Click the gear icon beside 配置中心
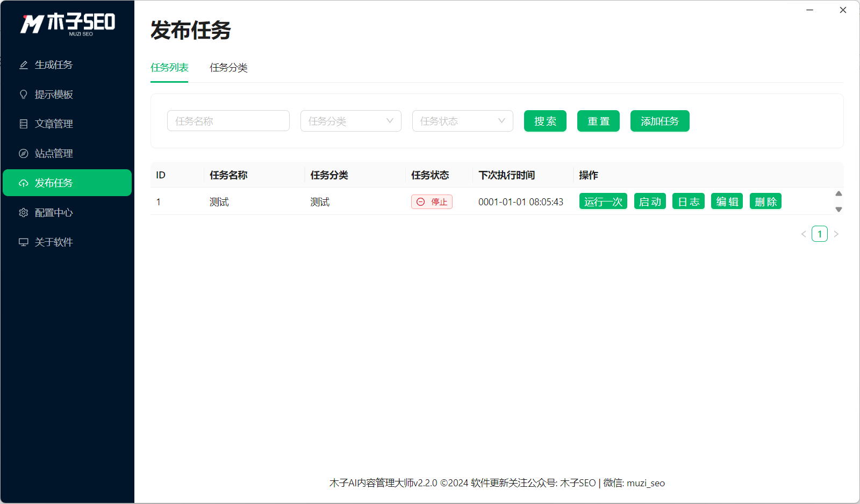 pyautogui.click(x=24, y=213)
